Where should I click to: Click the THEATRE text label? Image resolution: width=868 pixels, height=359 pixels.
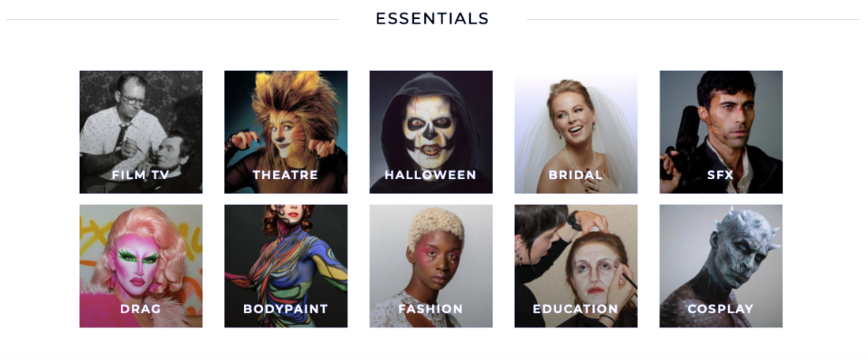click(x=286, y=175)
